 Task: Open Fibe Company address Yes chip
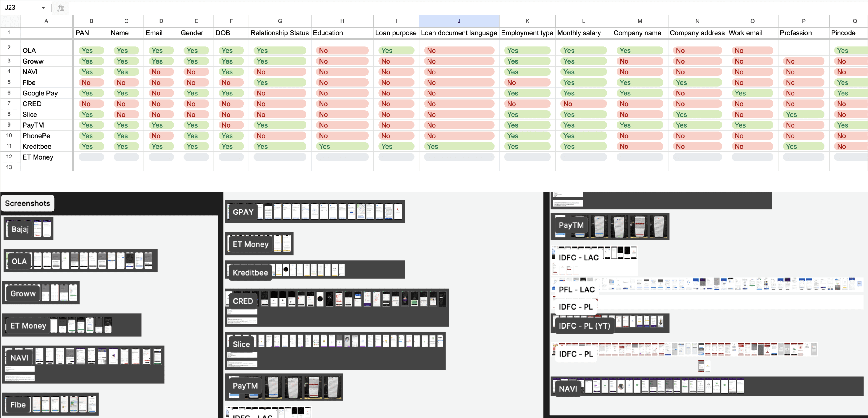point(697,82)
